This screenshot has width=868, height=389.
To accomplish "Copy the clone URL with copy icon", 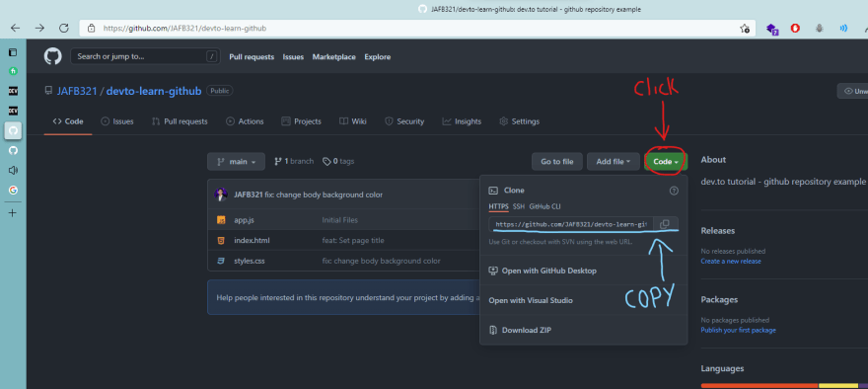I will pyautogui.click(x=666, y=224).
